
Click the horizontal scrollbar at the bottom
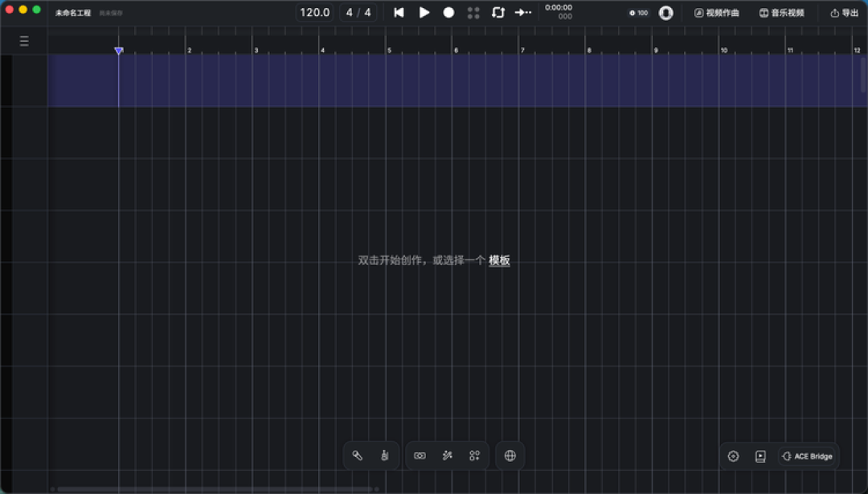point(215,489)
